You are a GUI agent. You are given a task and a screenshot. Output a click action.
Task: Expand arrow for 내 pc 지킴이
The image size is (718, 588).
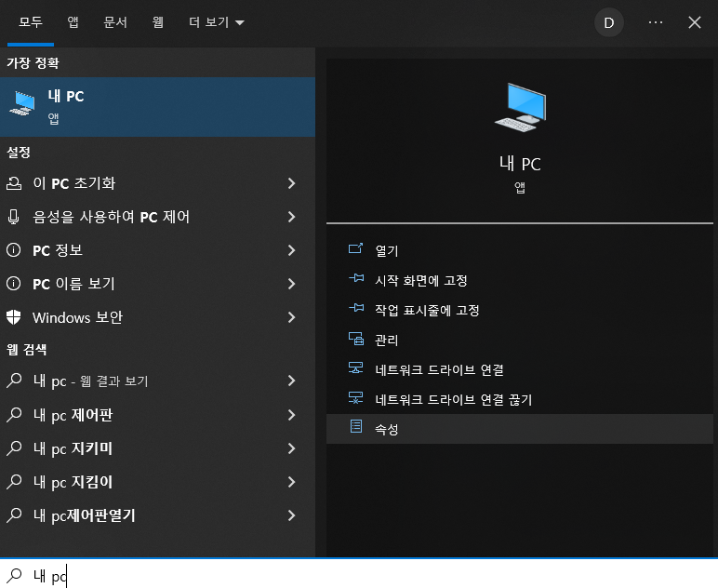(x=291, y=482)
